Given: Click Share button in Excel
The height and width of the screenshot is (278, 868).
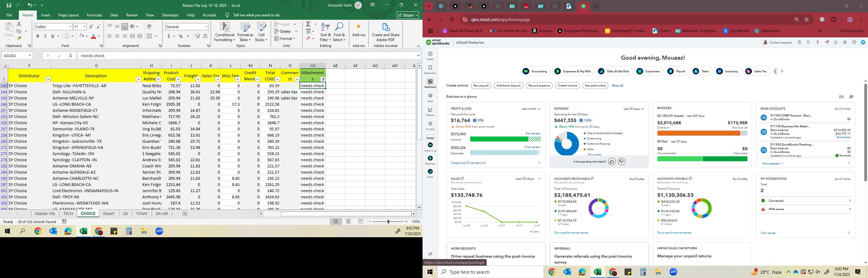Looking at the screenshot, I should tap(408, 15).
